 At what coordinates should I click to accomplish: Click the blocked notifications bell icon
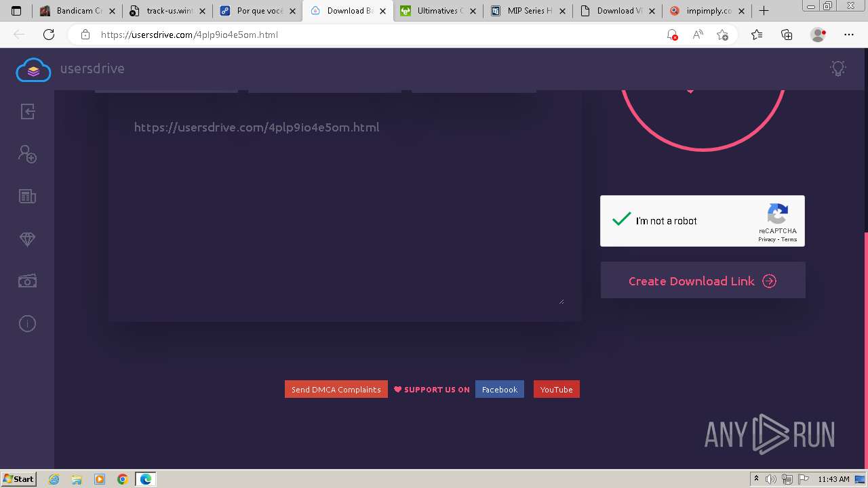[672, 35]
